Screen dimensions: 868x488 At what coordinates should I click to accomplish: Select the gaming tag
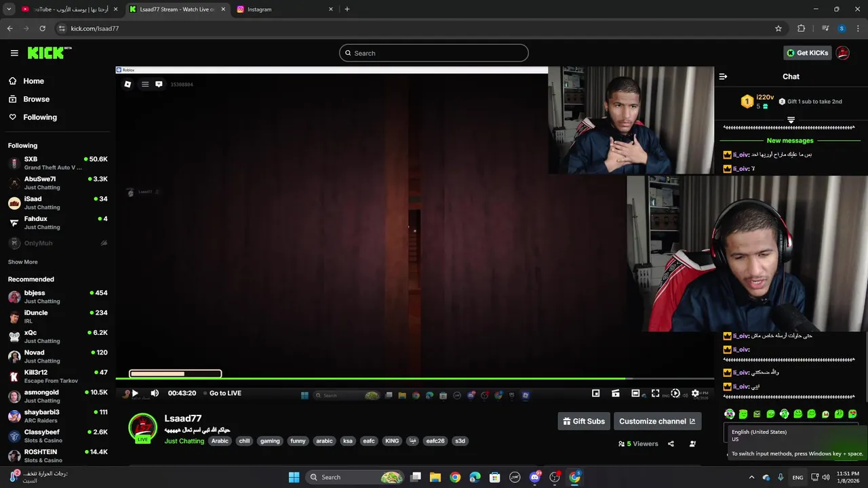click(x=270, y=441)
